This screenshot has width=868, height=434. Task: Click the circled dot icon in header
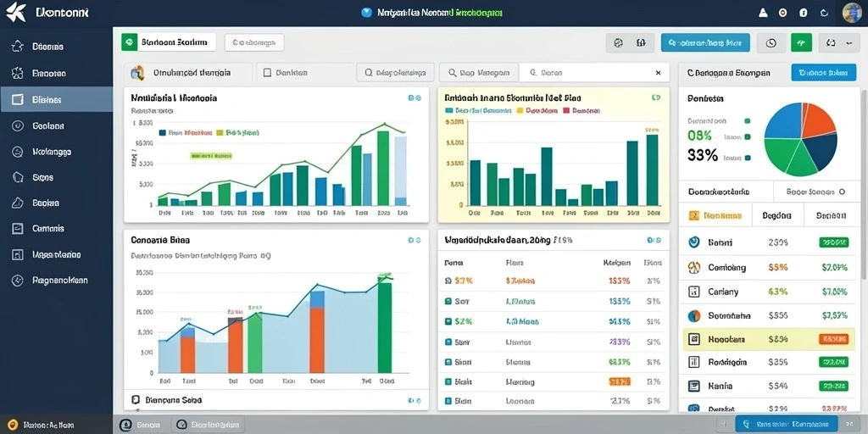pyautogui.click(x=782, y=13)
